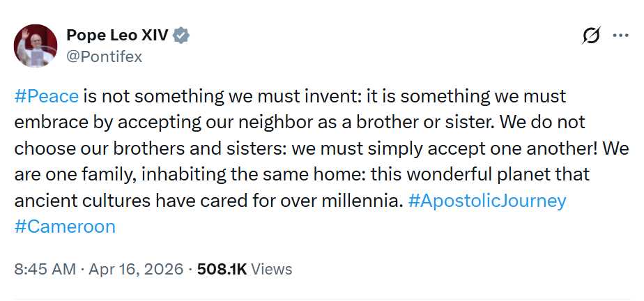Image resolution: width=644 pixels, height=301 pixels.
Task: Click the Apr 16, 2026 date
Action: click(135, 269)
